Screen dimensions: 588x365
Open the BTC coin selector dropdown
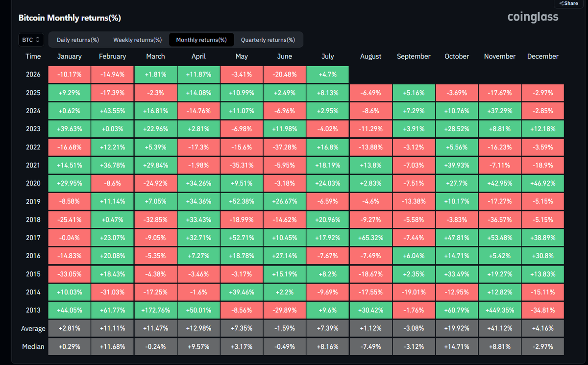(31, 40)
